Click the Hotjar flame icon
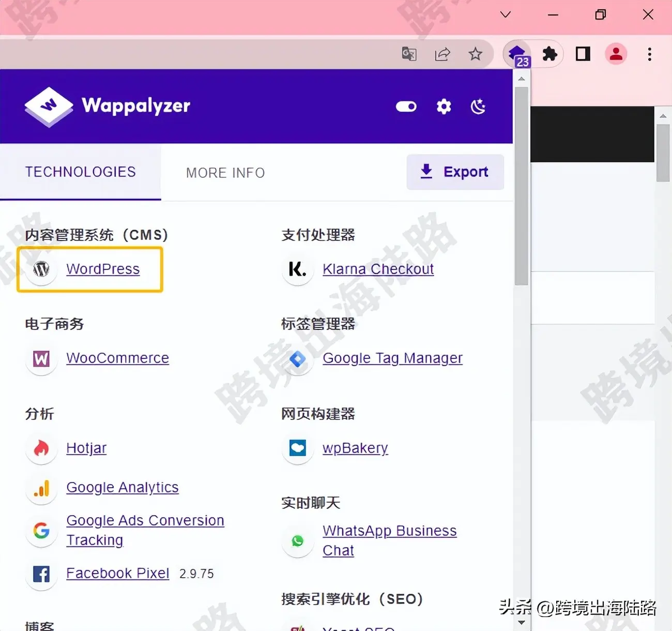Viewport: 672px width, 631px height. pos(41,448)
